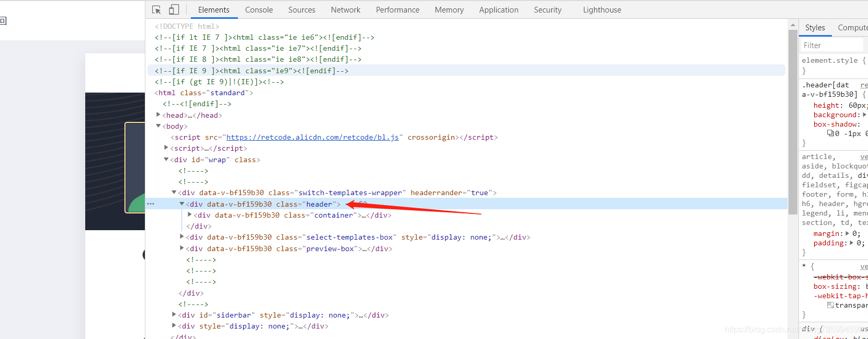Collapse the header div node
The height and width of the screenshot is (339, 868).
pos(182,204)
